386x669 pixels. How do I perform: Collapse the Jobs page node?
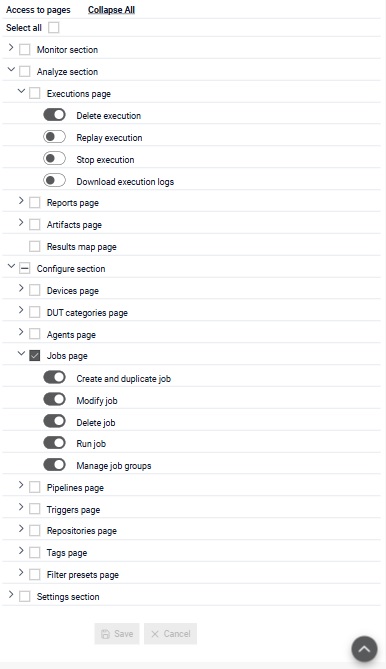[21, 353]
